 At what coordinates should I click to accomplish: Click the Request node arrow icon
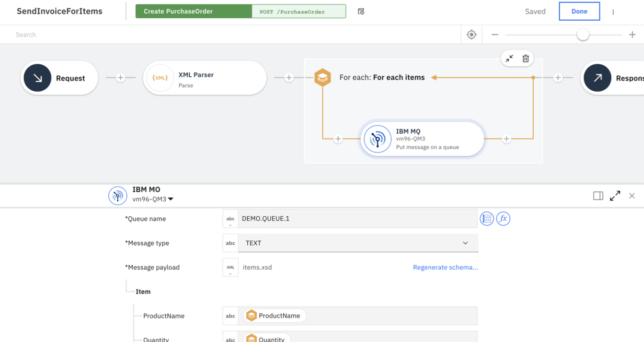pyautogui.click(x=37, y=78)
